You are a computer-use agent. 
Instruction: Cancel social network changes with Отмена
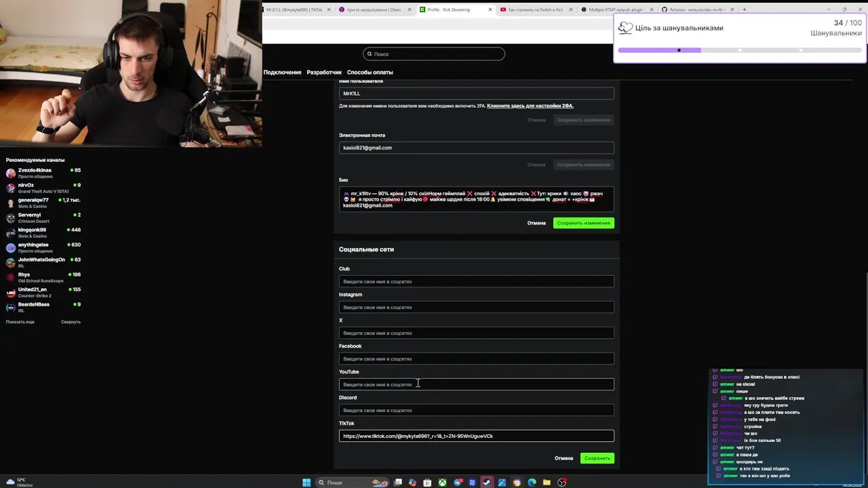pyautogui.click(x=564, y=458)
